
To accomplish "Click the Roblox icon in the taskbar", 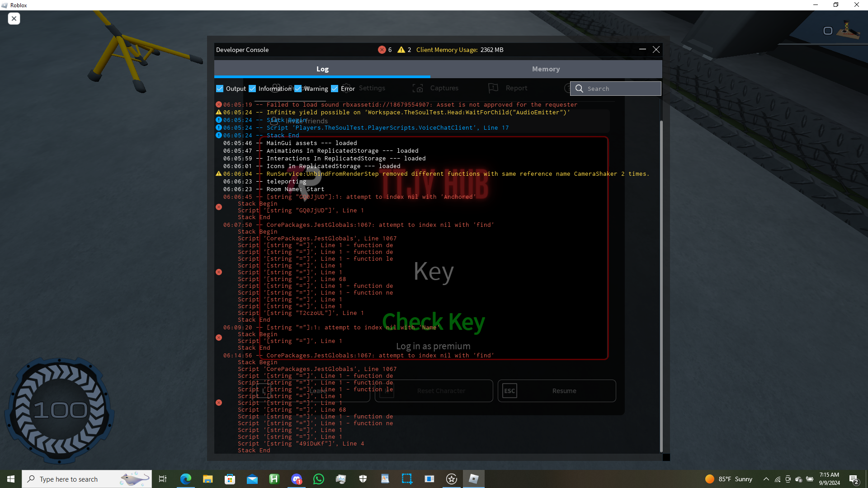I will (x=473, y=479).
